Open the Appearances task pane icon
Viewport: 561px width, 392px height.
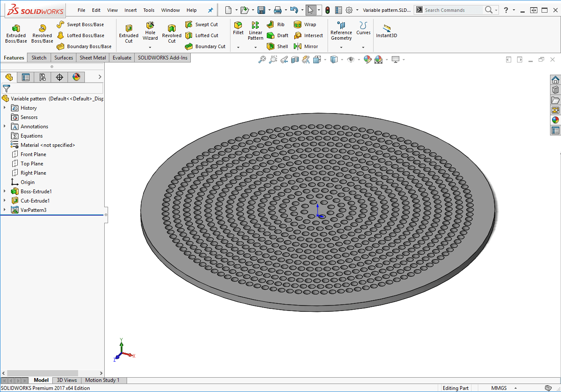click(555, 120)
